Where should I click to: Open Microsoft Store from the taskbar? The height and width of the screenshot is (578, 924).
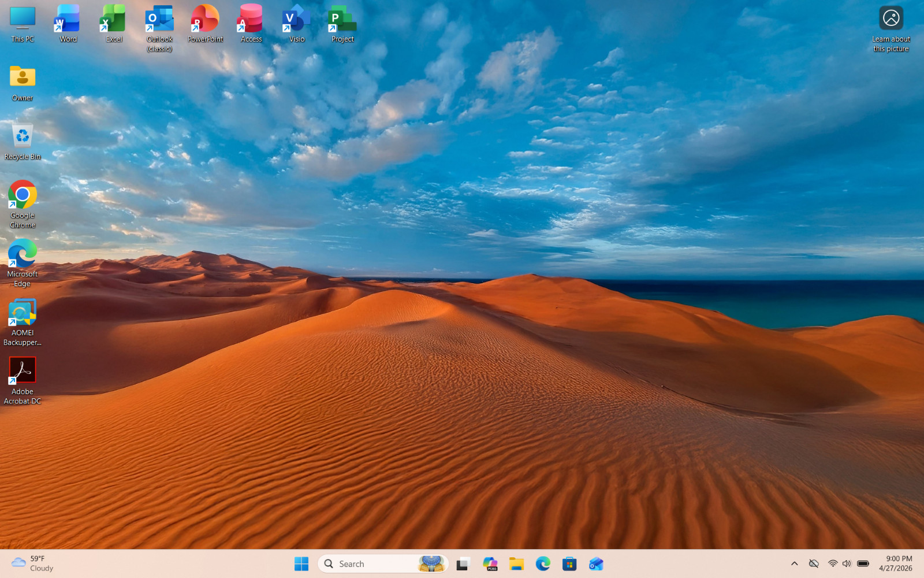coord(569,564)
